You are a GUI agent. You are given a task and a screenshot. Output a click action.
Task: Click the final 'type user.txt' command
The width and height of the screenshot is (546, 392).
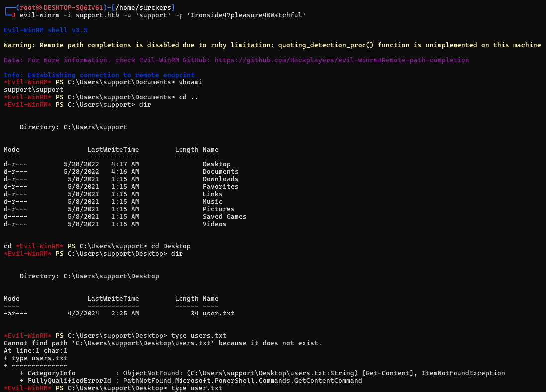(196, 388)
